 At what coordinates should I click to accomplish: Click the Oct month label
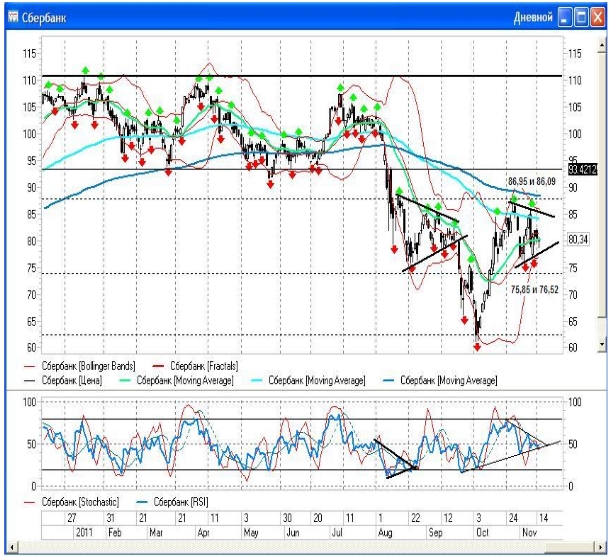click(483, 532)
